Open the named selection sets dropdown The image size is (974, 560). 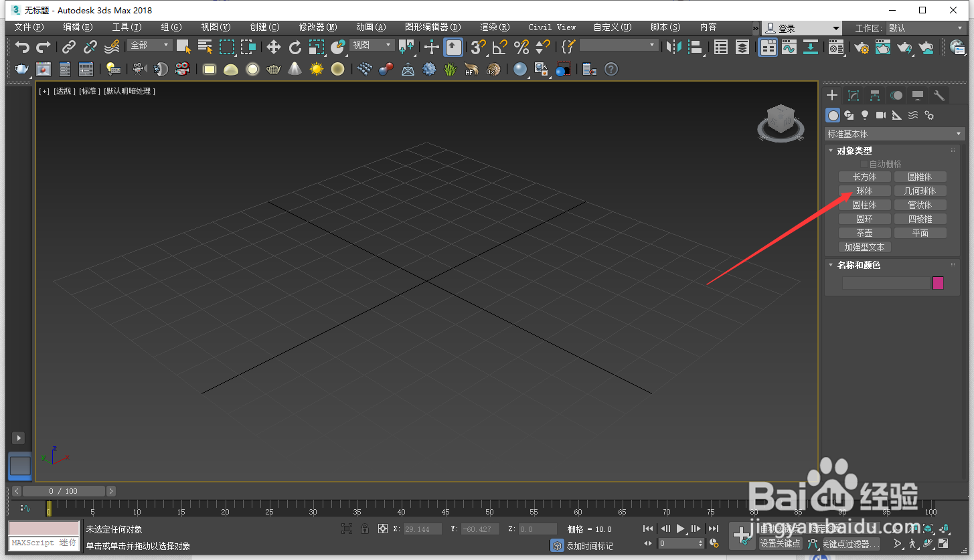tap(619, 45)
